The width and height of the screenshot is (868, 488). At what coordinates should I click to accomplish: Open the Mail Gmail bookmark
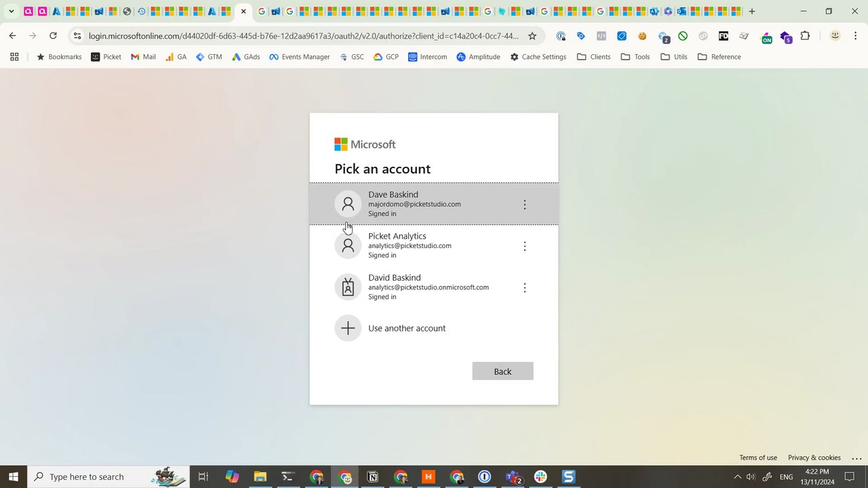click(143, 57)
